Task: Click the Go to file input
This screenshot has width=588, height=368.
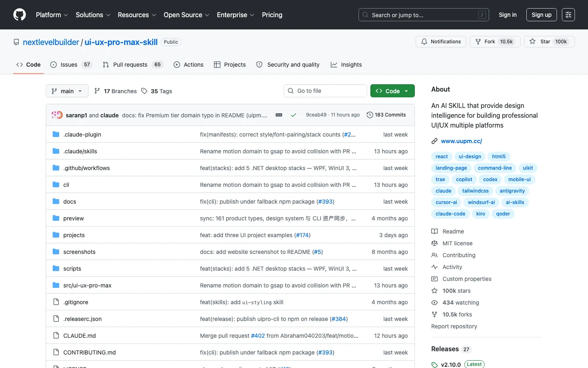Action: coord(325,91)
